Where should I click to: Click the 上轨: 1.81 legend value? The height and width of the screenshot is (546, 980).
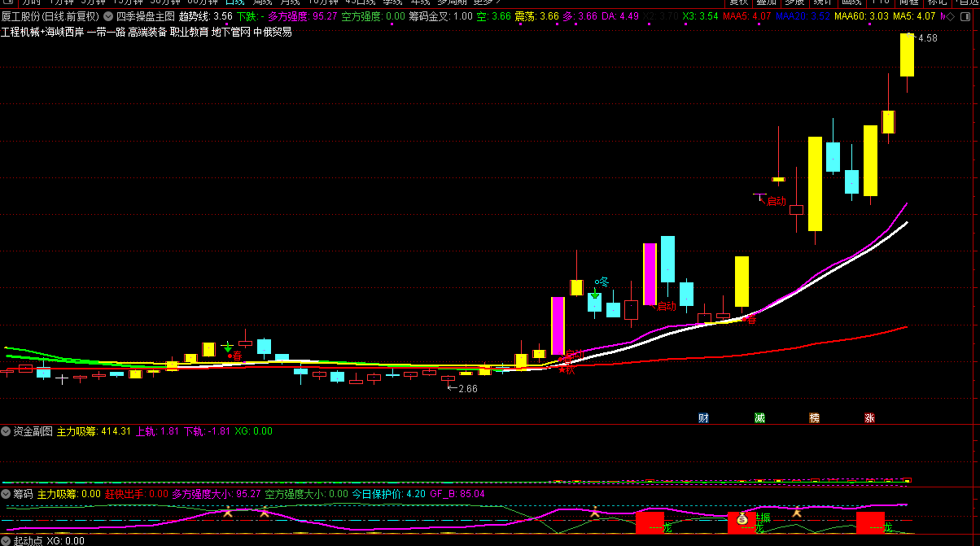157,431
